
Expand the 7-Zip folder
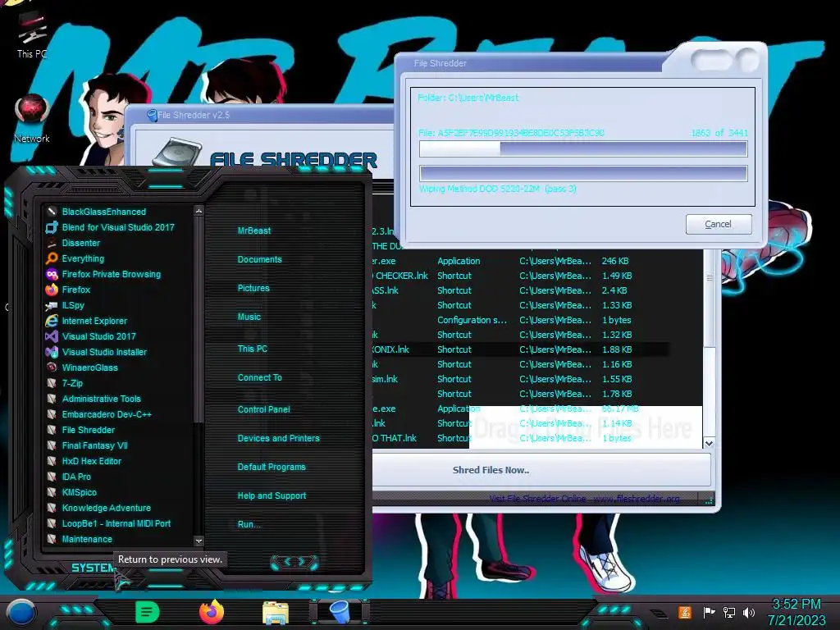click(x=72, y=383)
